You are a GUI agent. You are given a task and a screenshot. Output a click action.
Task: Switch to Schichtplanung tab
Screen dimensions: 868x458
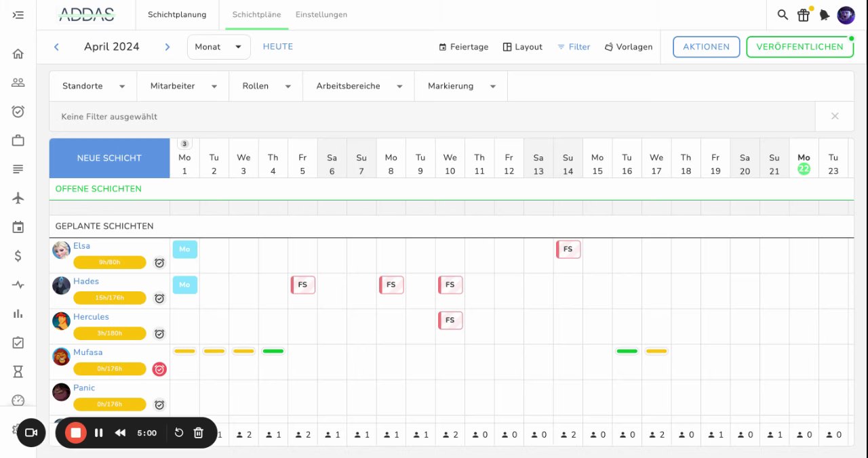pos(177,14)
